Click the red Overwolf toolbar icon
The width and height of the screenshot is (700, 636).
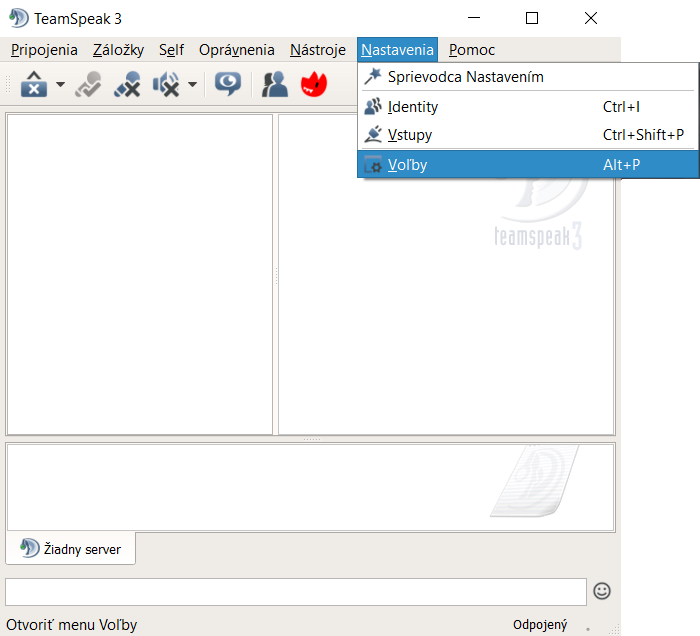tap(314, 84)
